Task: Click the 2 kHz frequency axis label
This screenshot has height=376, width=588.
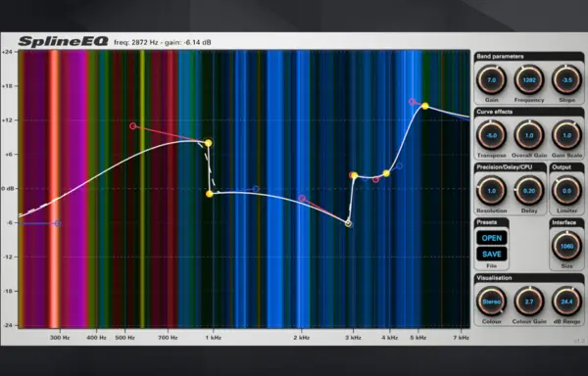Action: [x=302, y=338]
